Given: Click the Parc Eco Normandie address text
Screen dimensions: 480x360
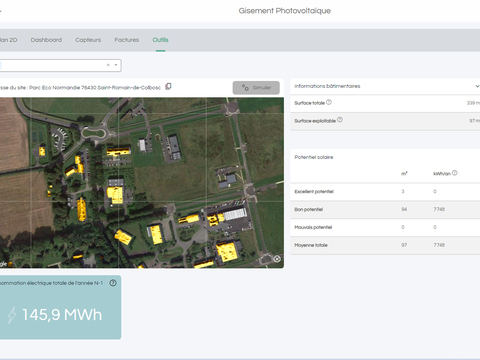Looking at the screenshot, I should pyautogui.click(x=95, y=88).
